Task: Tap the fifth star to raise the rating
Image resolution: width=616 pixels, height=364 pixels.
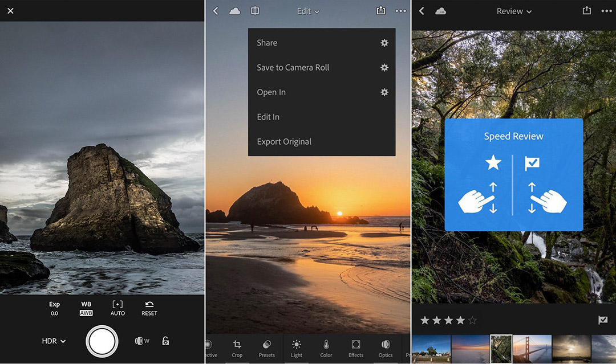Action: point(473,320)
